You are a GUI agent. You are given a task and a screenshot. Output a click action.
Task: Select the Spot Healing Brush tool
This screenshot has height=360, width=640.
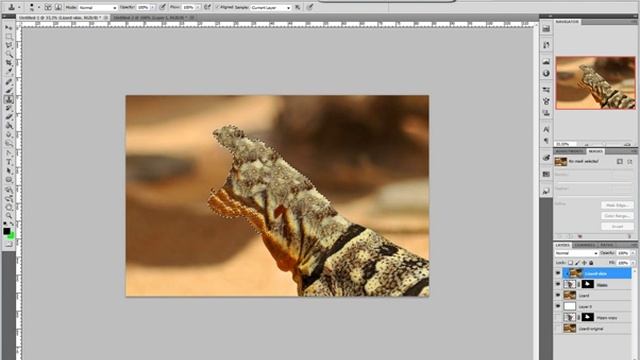pos(9,82)
